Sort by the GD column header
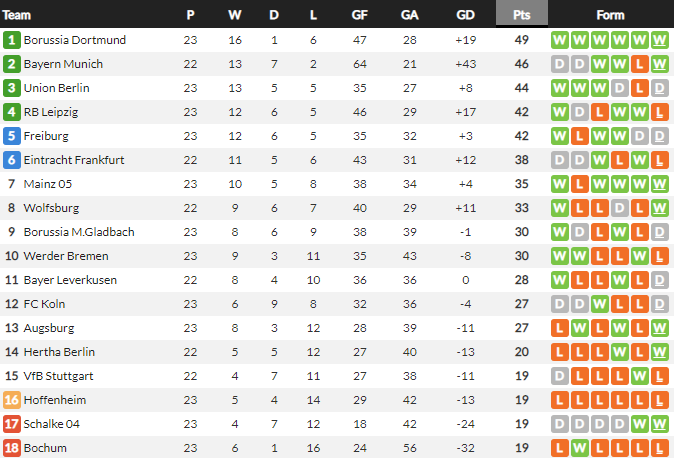Screen dimensions: 675x458 click(x=465, y=15)
